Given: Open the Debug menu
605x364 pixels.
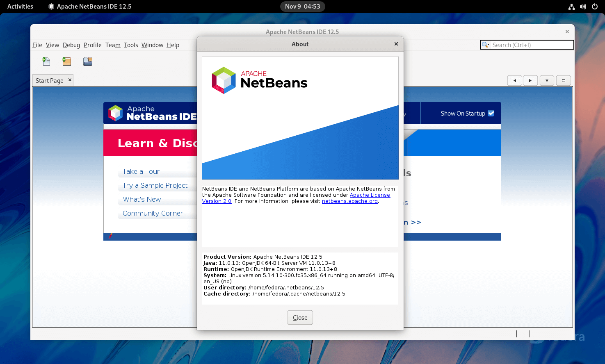Looking at the screenshot, I should coord(71,45).
